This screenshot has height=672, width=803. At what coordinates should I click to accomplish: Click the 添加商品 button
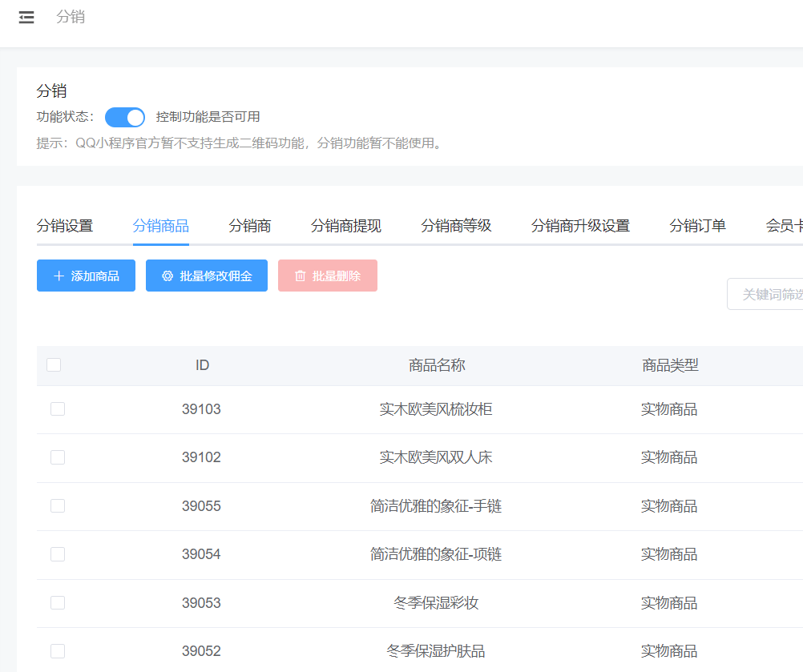click(x=86, y=276)
